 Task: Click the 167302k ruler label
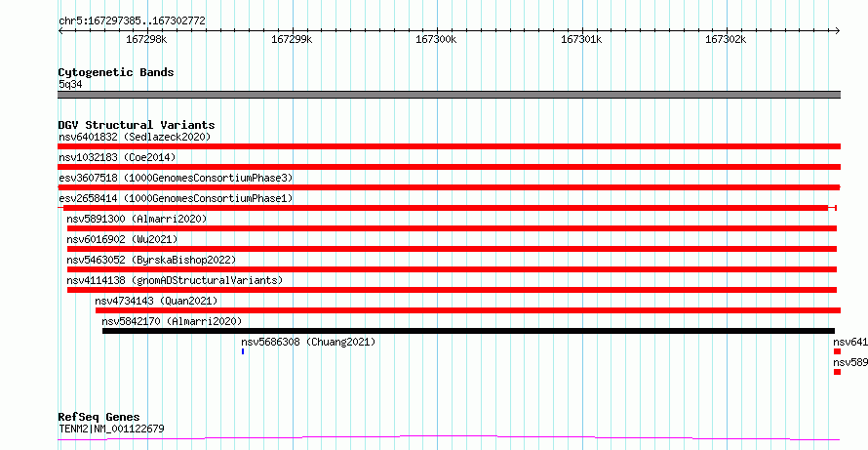pos(726,39)
